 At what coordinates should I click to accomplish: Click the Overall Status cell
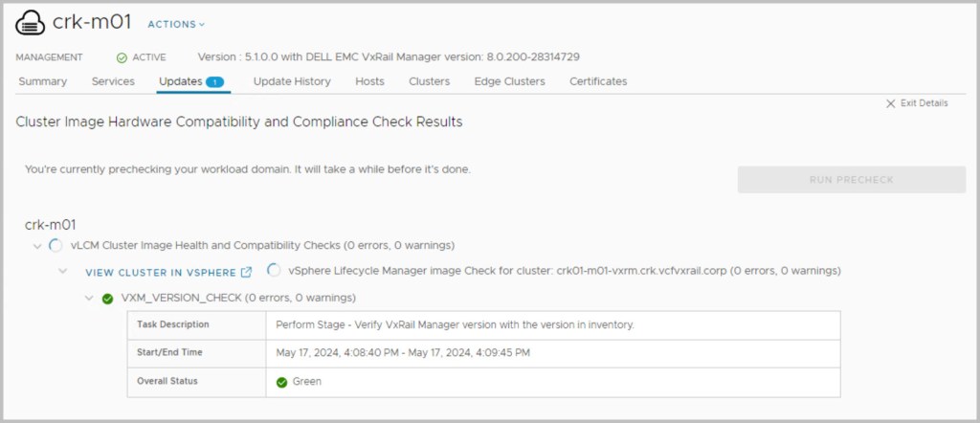pyautogui.click(x=197, y=382)
